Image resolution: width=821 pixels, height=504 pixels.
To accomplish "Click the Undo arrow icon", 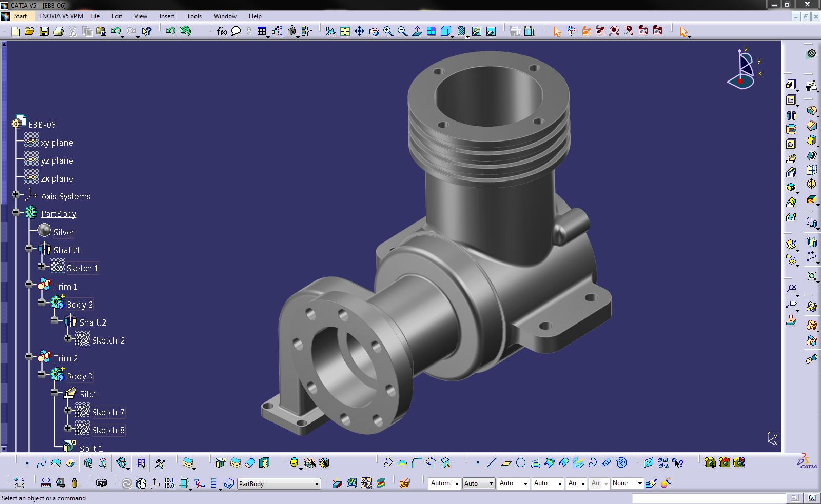I will [x=116, y=32].
